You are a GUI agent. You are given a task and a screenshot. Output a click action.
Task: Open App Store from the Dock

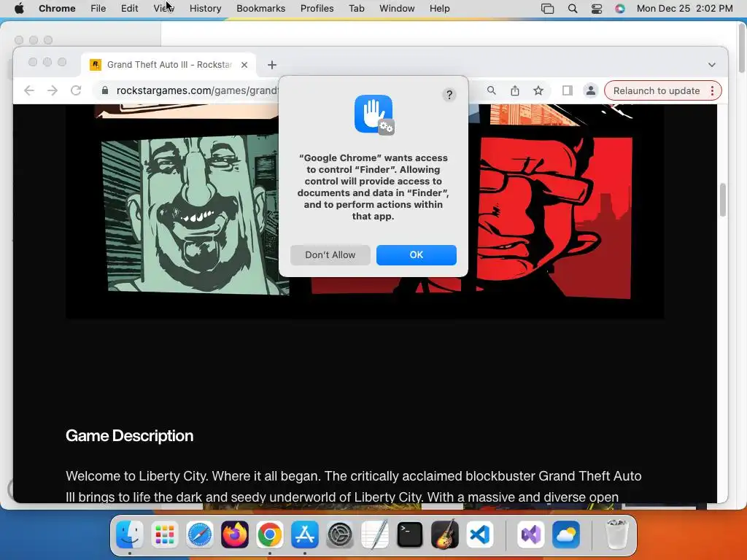coord(305,534)
